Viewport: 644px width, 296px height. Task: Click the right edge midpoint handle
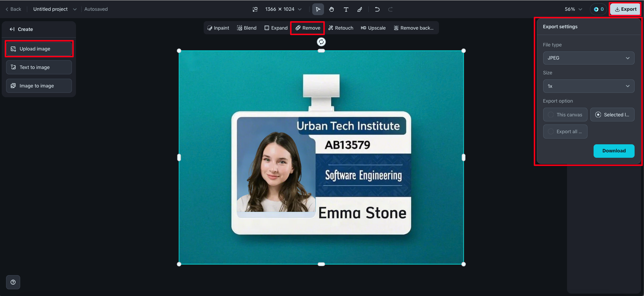click(464, 157)
